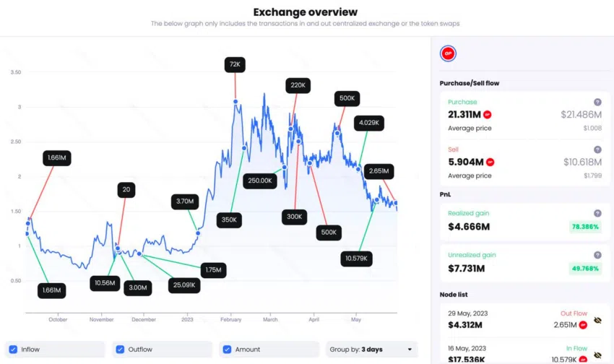Open the Realized gain help icon
The height and width of the screenshot is (364, 614).
click(x=597, y=213)
